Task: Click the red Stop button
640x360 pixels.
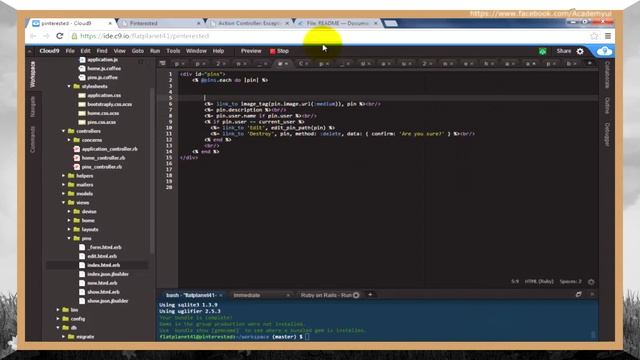Action: [279, 51]
